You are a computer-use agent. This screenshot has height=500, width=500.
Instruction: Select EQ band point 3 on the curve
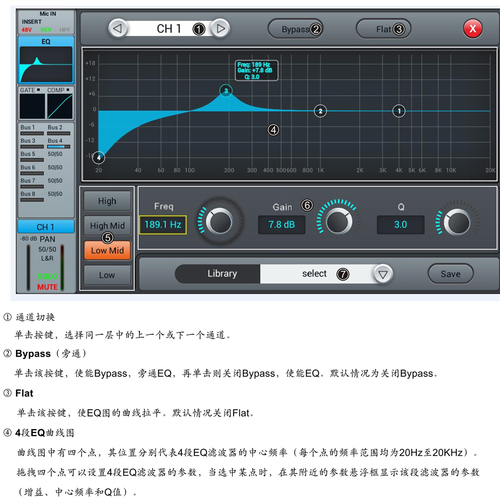tap(226, 90)
